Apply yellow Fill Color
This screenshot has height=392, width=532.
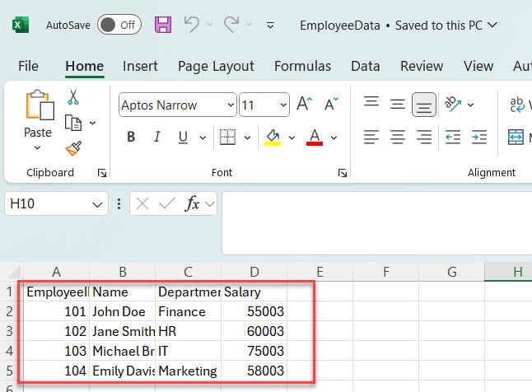[273, 137]
